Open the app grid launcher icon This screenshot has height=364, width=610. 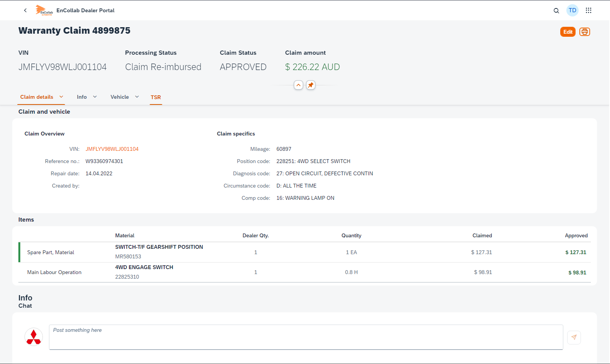(x=588, y=10)
